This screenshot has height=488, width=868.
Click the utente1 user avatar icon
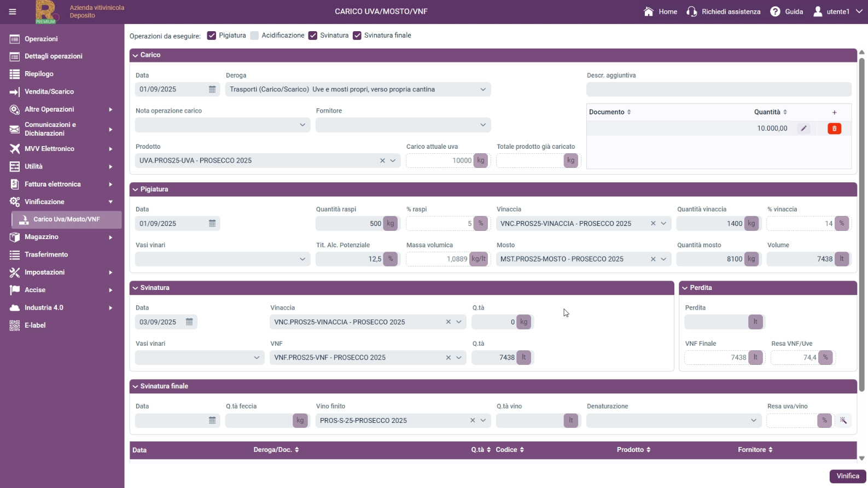(818, 11)
